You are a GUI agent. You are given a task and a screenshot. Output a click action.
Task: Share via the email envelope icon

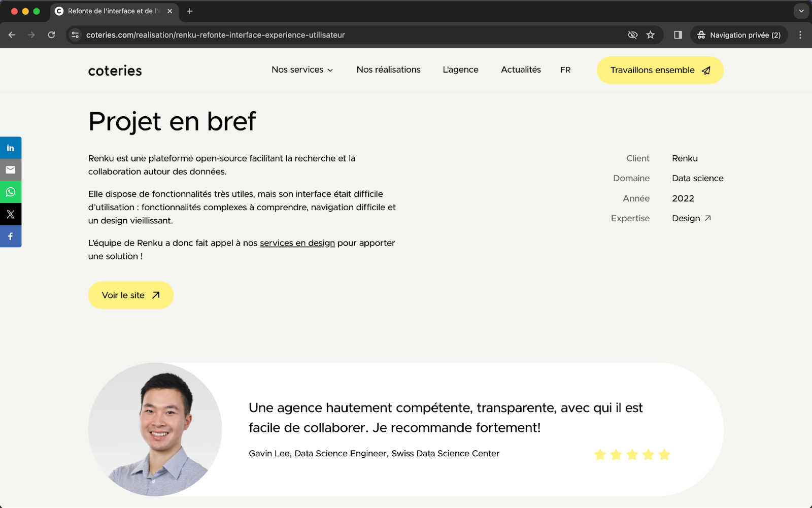pos(11,170)
